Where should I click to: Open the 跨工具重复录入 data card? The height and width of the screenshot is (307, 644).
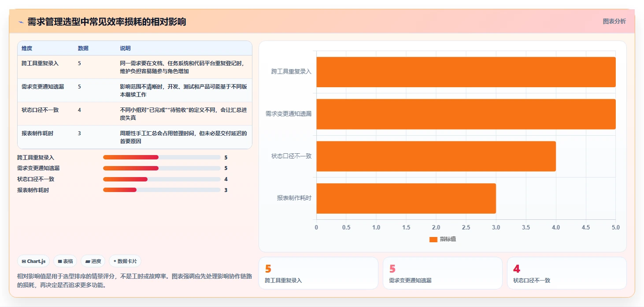(318, 273)
